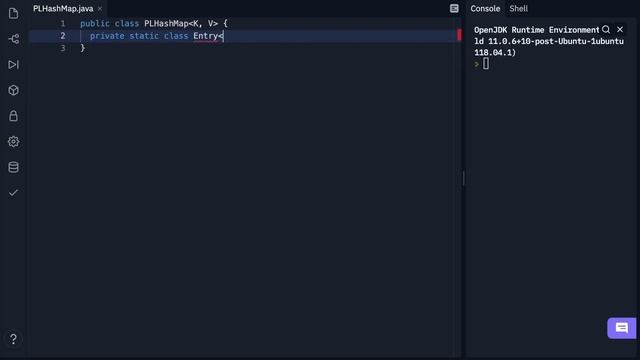Open the Help question mark icon
This screenshot has height=360, width=640.
coord(13,339)
